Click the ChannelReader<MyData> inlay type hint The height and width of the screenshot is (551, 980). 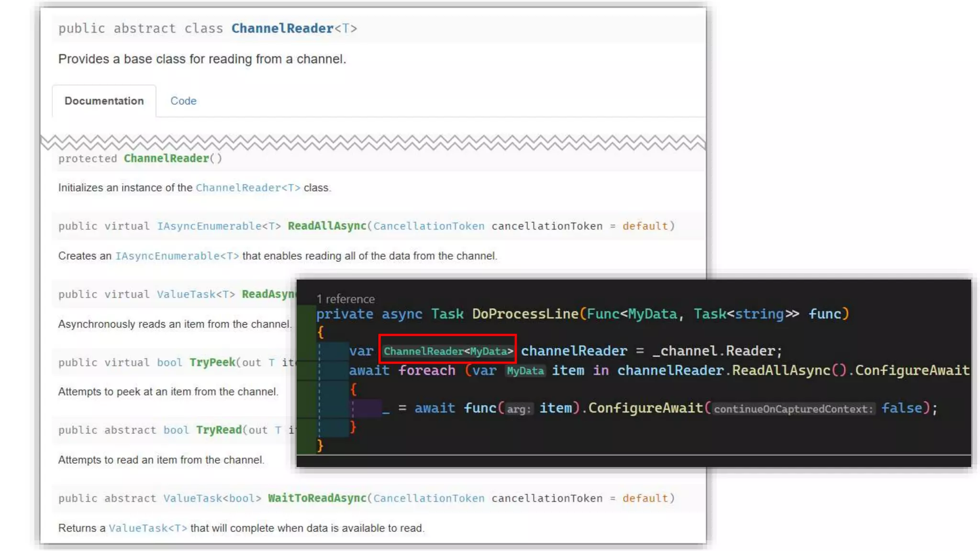pyautogui.click(x=448, y=352)
